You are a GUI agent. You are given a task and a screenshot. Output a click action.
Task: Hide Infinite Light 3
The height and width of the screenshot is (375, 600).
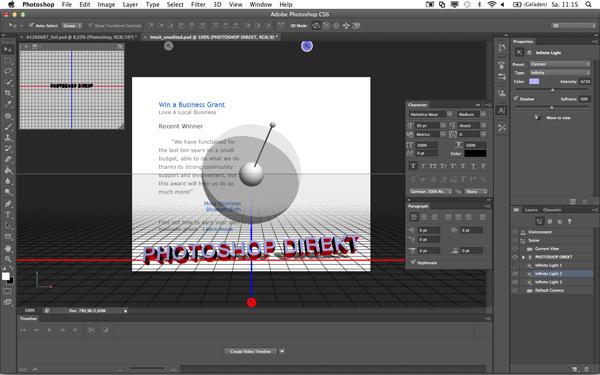tap(515, 282)
